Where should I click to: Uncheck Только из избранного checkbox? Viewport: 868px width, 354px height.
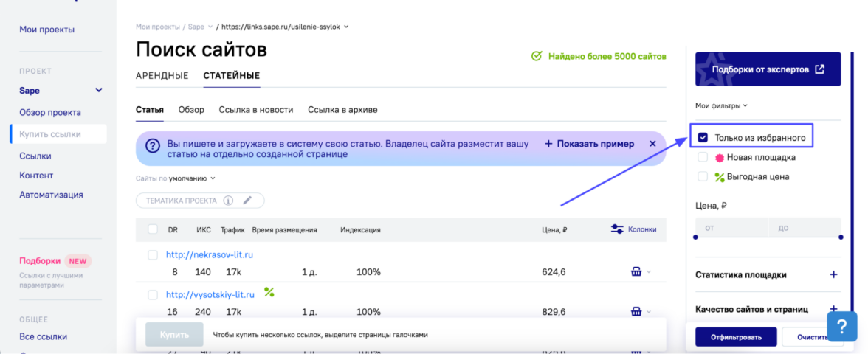[x=703, y=138]
